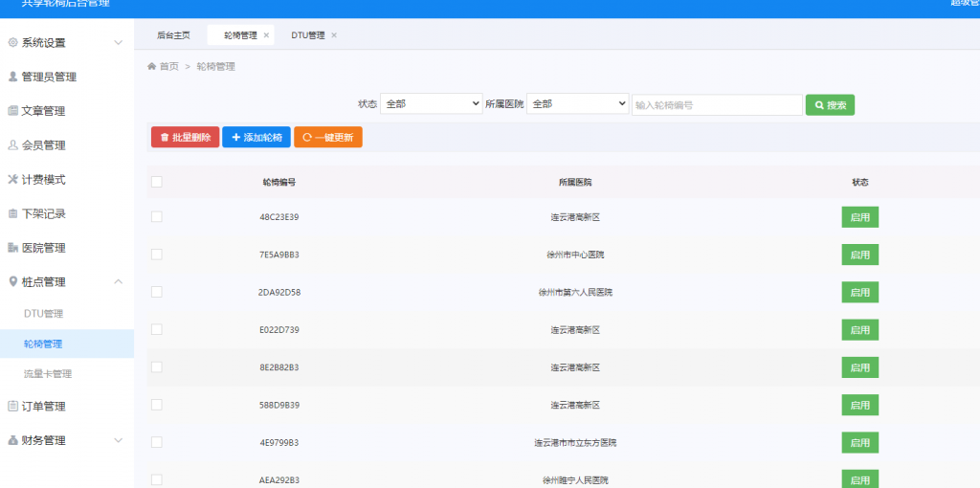Click the user icon beside 管理员管理

click(12, 77)
